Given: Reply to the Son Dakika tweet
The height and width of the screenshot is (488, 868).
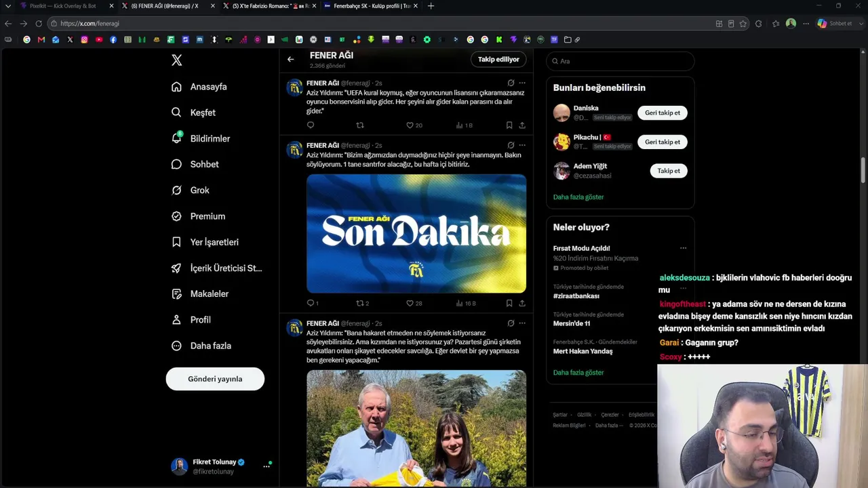Looking at the screenshot, I should tap(313, 303).
